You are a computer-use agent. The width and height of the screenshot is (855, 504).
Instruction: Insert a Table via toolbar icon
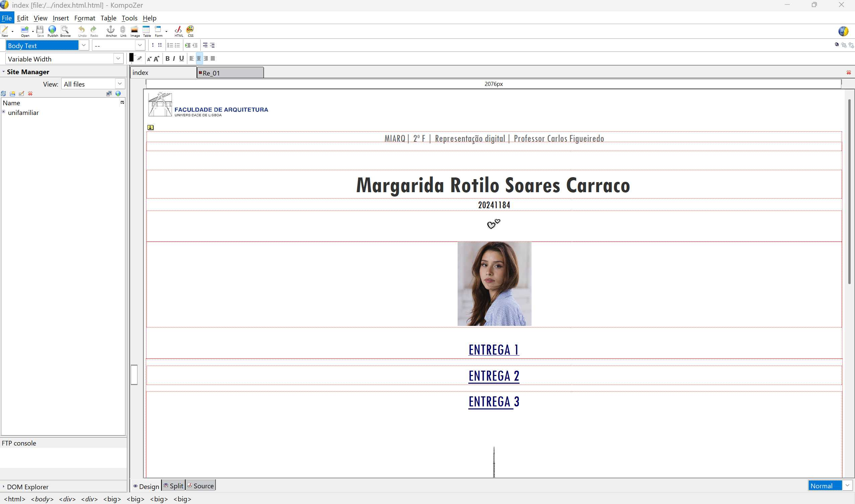click(147, 30)
